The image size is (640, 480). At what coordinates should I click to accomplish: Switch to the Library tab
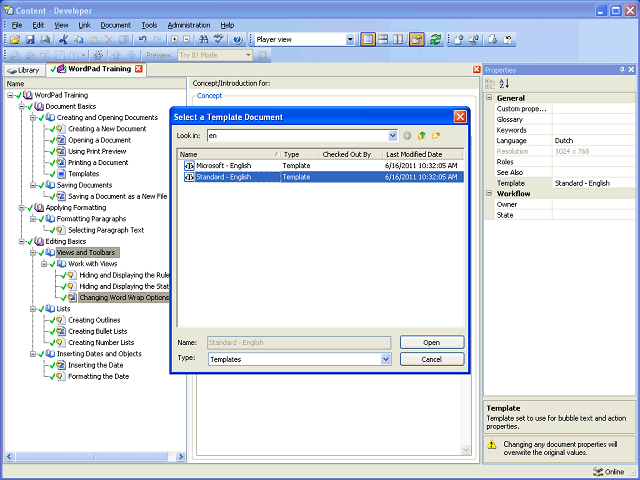click(x=24, y=70)
